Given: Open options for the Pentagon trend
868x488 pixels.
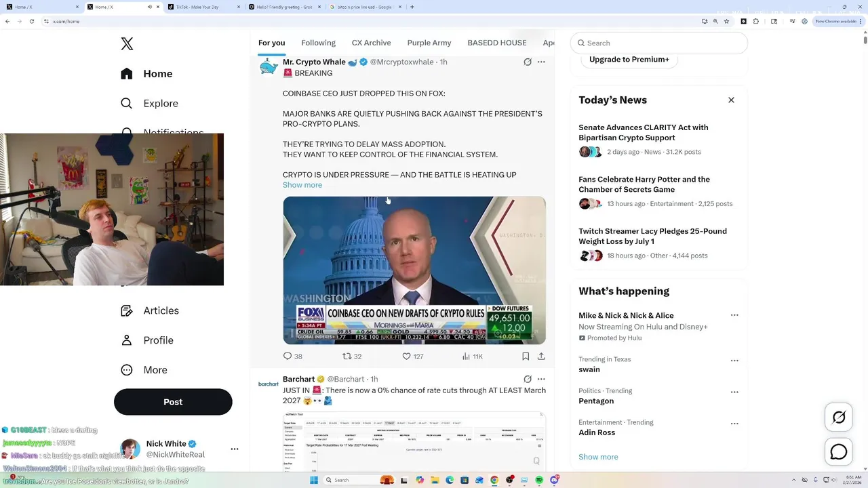Looking at the screenshot, I should point(734,392).
